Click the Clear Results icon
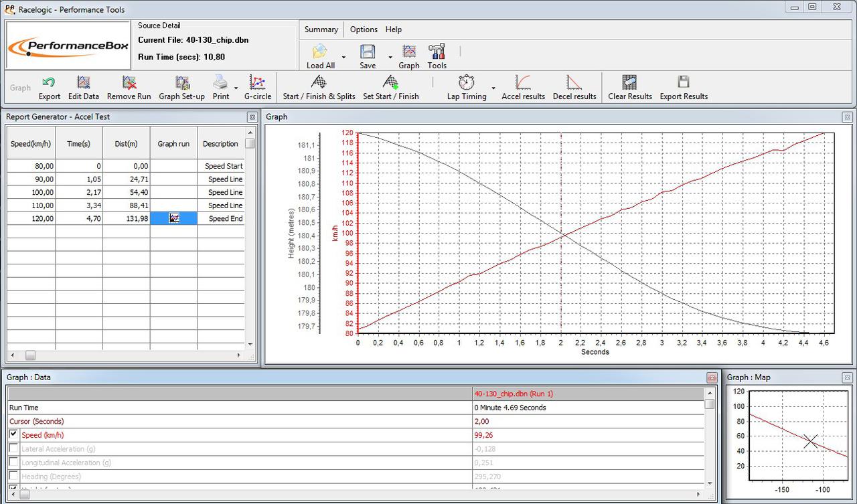This screenshot has height=504, width=857. pos(629,82)
